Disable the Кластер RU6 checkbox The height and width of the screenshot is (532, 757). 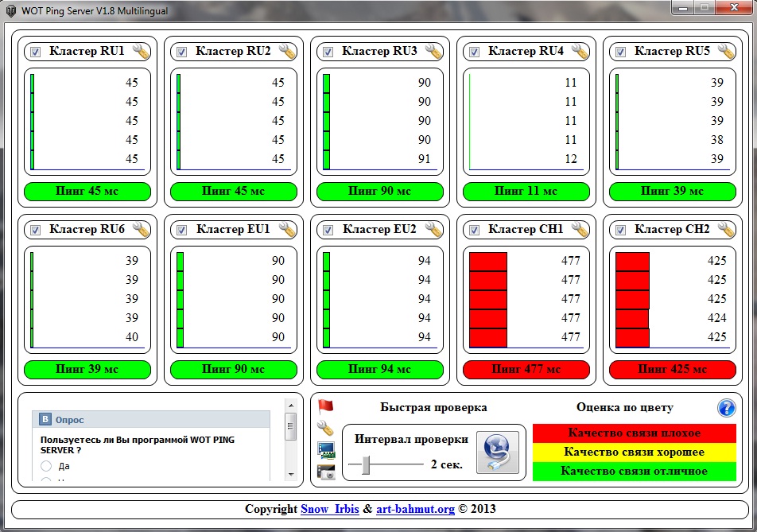click(x=35, y=231)
